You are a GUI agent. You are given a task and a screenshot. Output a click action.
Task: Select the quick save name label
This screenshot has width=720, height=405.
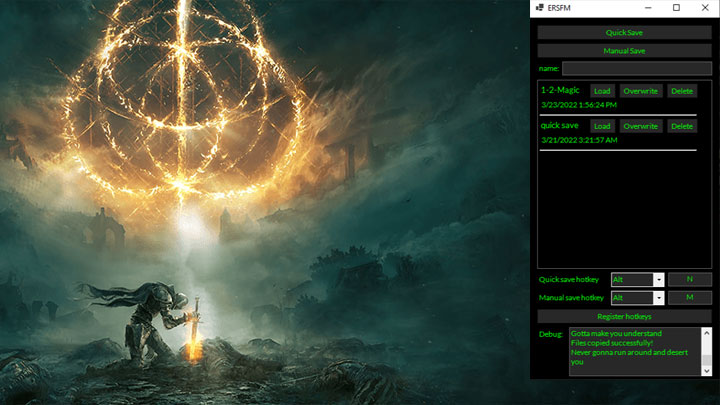coord(559,125)
